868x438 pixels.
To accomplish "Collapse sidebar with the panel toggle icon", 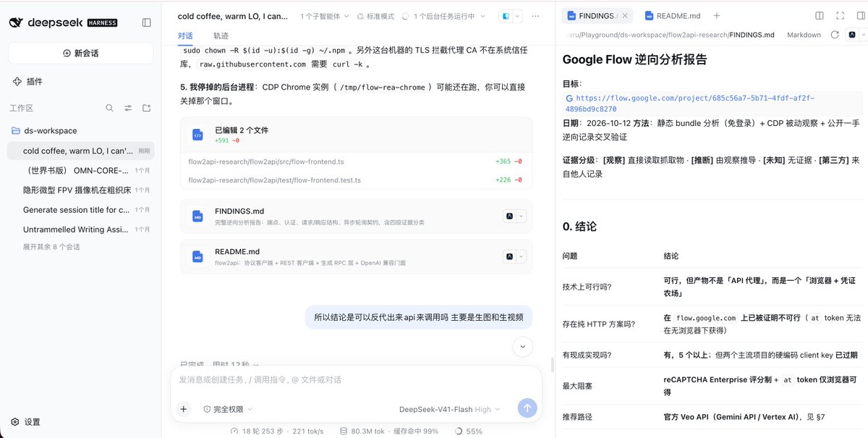I will coord(147,22).
